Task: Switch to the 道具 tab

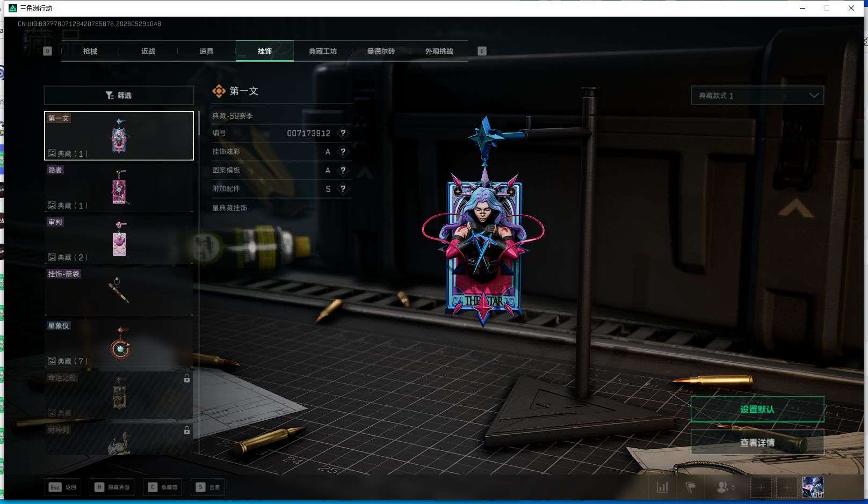Action: point(206,51)
